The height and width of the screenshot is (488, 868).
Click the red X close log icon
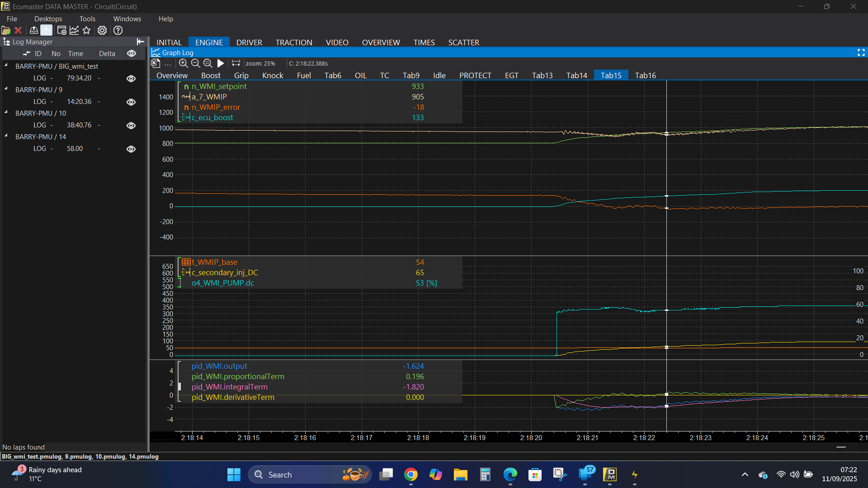click(18, 30)
